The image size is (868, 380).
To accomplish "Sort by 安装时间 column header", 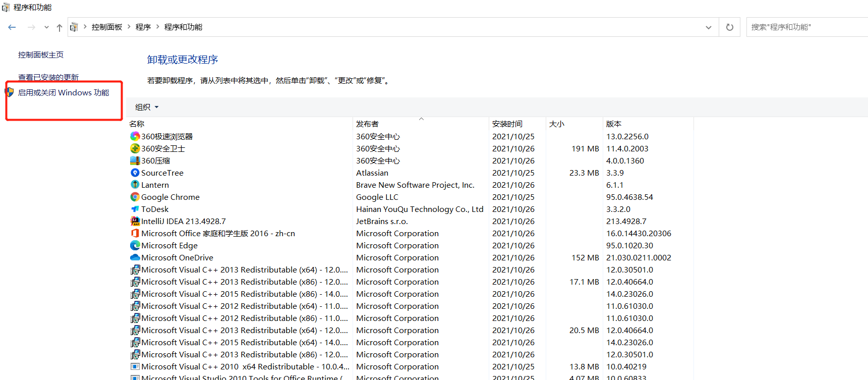I will coord(507,124).
